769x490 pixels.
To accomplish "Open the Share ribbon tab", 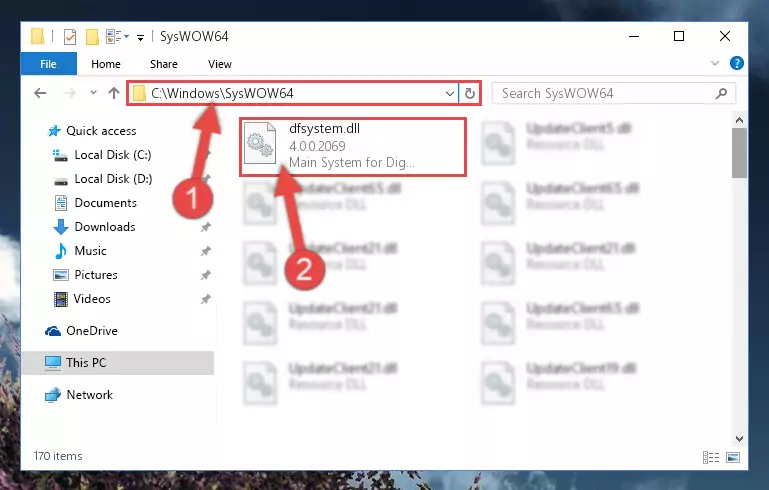I will 164,64.
